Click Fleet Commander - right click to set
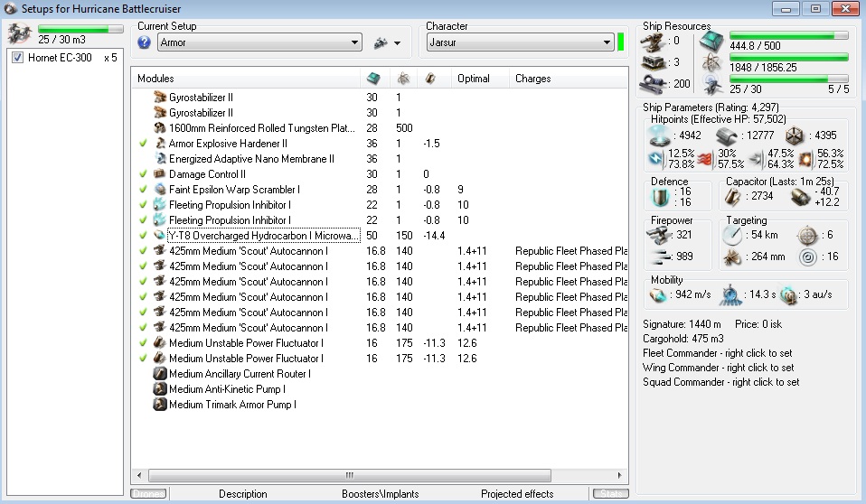The image size is (866, 504). (x=718, y=353)
